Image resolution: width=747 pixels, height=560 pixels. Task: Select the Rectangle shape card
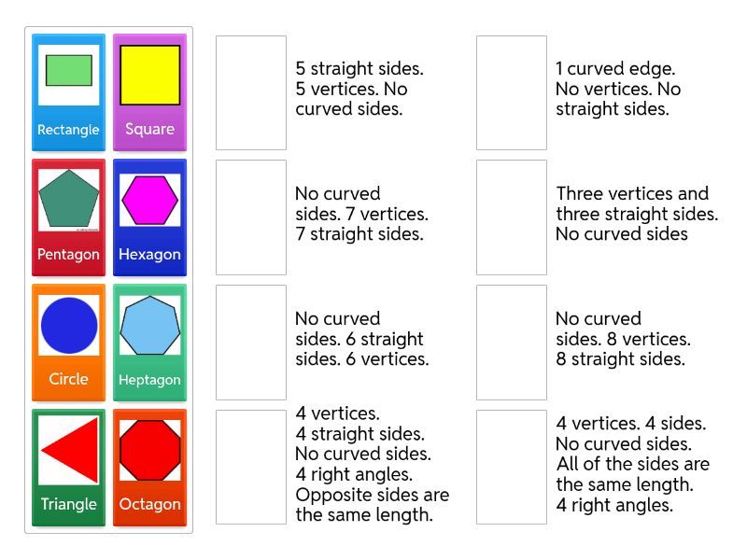pyautogui.click(x=68, y=92)
